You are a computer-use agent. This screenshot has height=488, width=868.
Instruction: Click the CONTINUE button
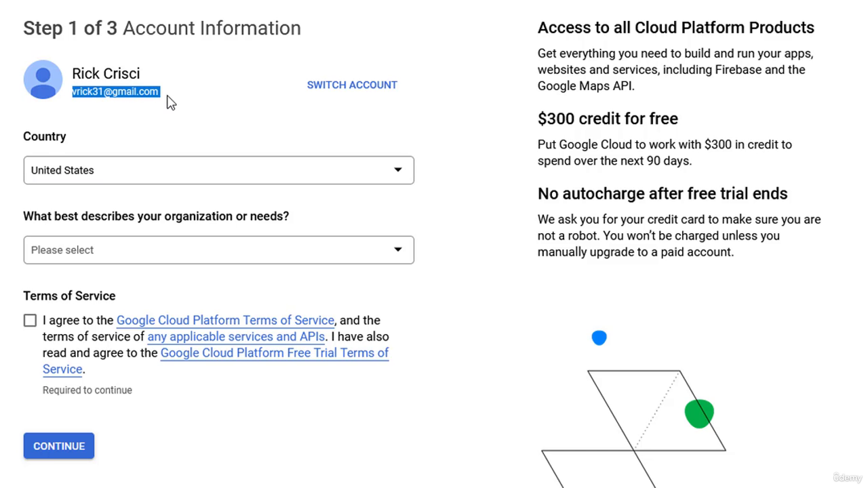click(x=59, y=446)
